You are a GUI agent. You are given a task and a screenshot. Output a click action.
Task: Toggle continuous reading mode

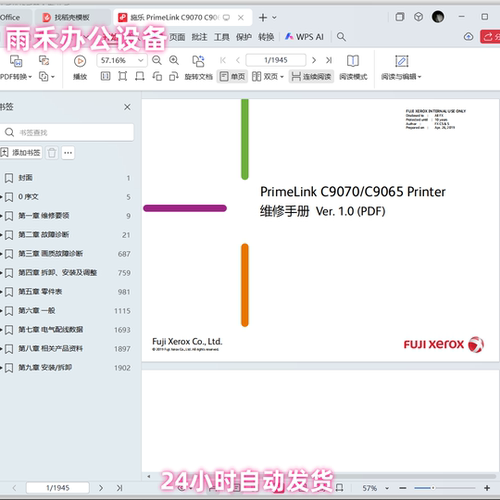click(311, 77)
